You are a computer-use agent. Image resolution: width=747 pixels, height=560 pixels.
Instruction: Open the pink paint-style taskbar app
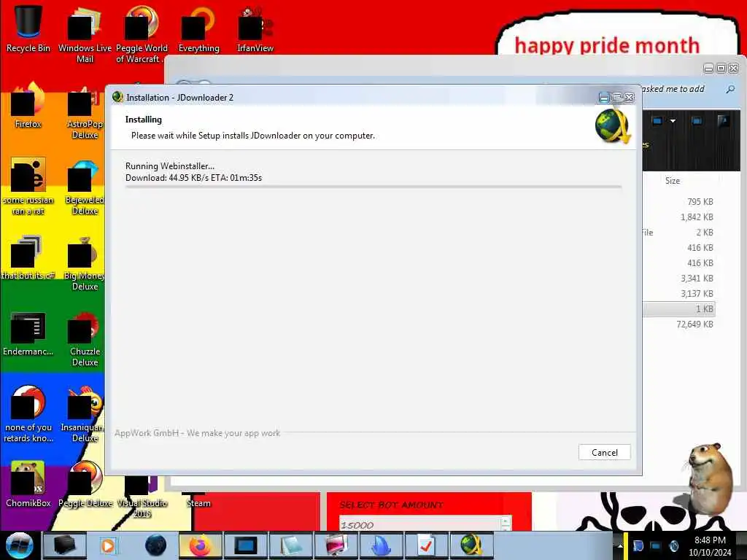(x=336, y=545)
